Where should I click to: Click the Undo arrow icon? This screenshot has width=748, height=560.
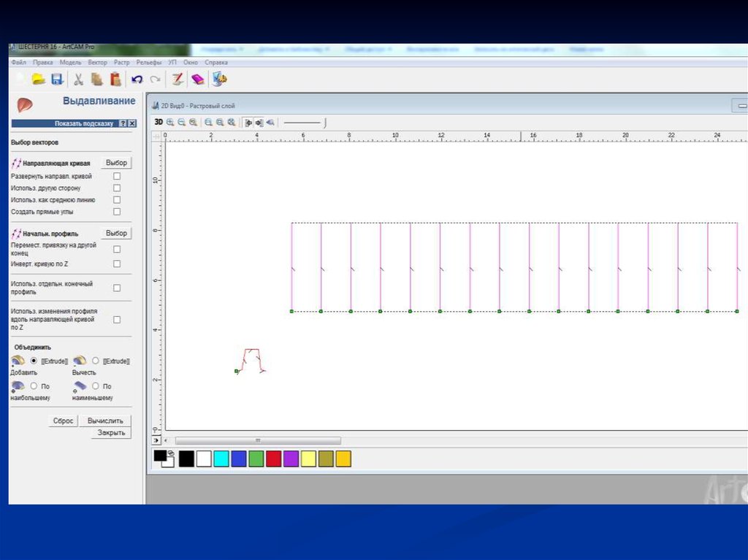[x=137, y=79]
